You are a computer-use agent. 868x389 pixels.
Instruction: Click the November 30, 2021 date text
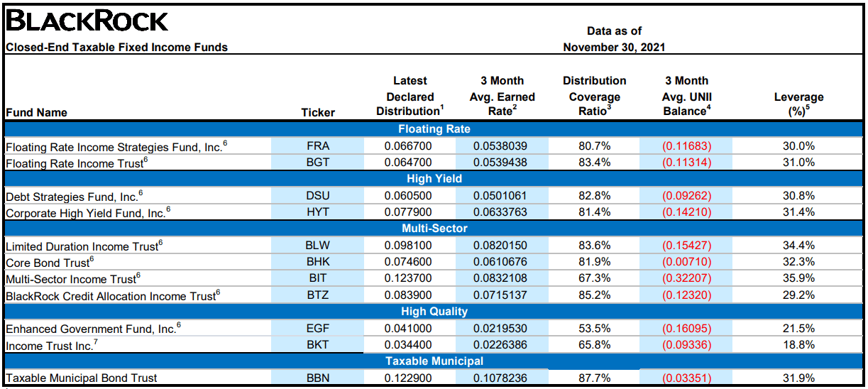[x=614, y=48]
